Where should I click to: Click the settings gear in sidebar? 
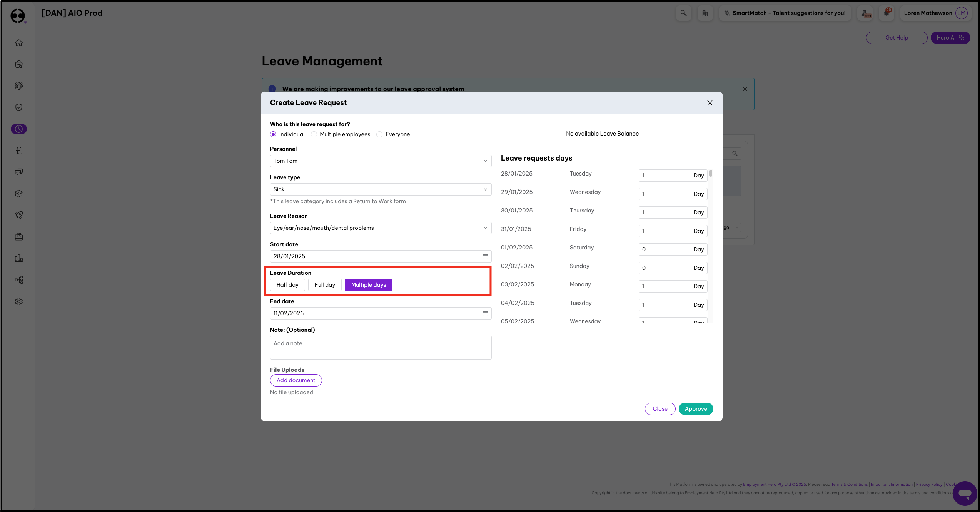[x=19, y=301]
